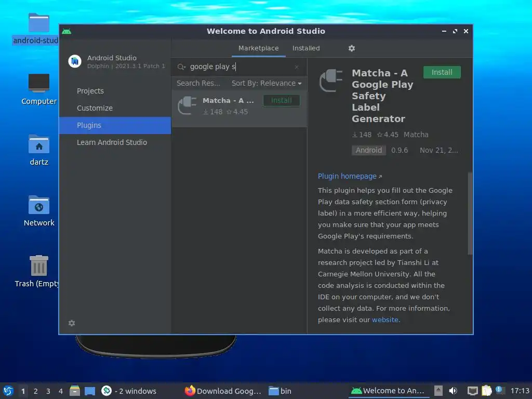Click version 0.9.6 in plugin details
This screenshot has width=532, height=399.
click(400, 150)
